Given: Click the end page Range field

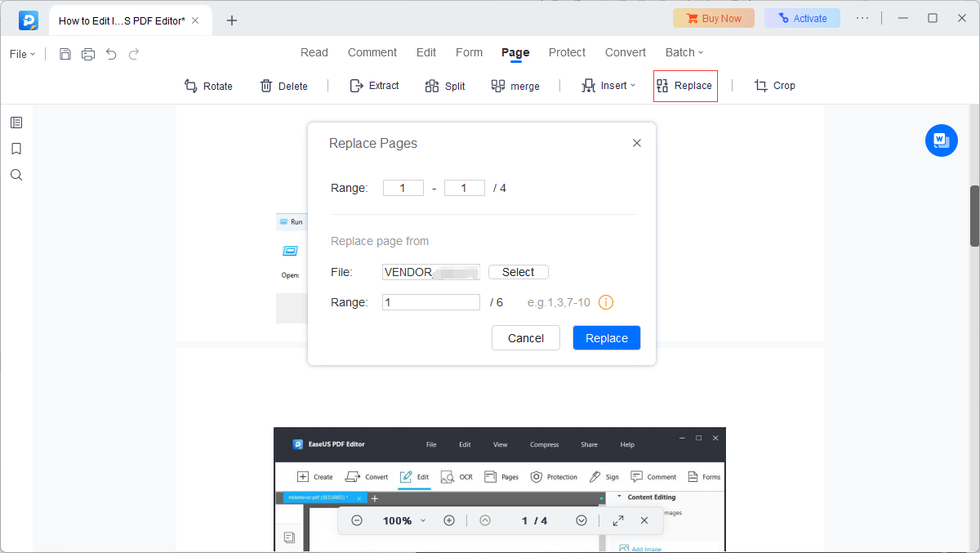Looking at the screenshot, I should 465,188.
